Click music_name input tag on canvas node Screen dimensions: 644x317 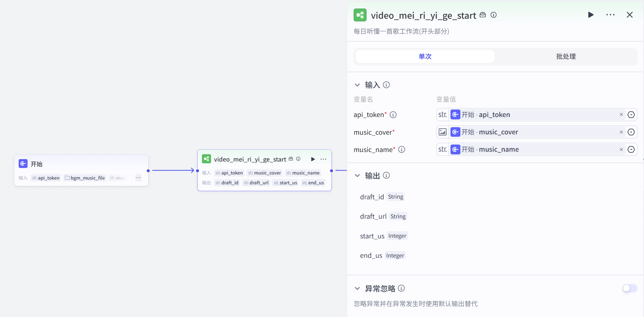click(303, 173)
